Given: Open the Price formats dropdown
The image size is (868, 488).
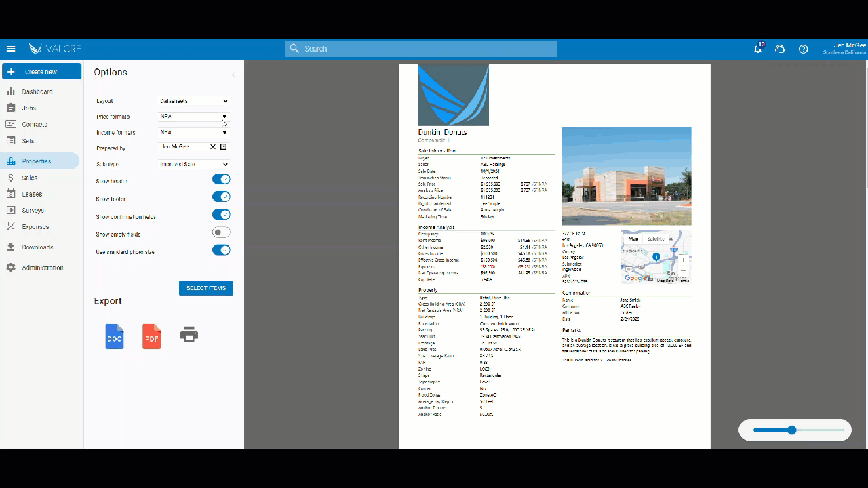Looking at the screenshot, I should click(x=195, y=117).
